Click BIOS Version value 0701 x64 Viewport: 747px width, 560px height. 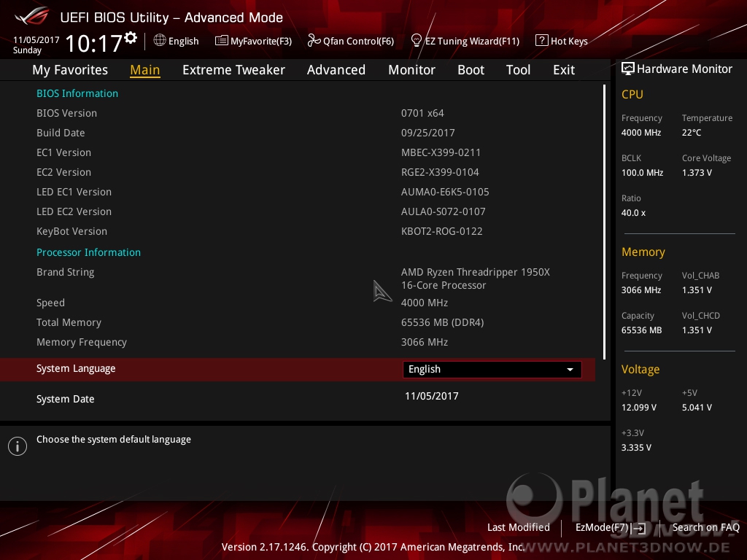point(422,113)
